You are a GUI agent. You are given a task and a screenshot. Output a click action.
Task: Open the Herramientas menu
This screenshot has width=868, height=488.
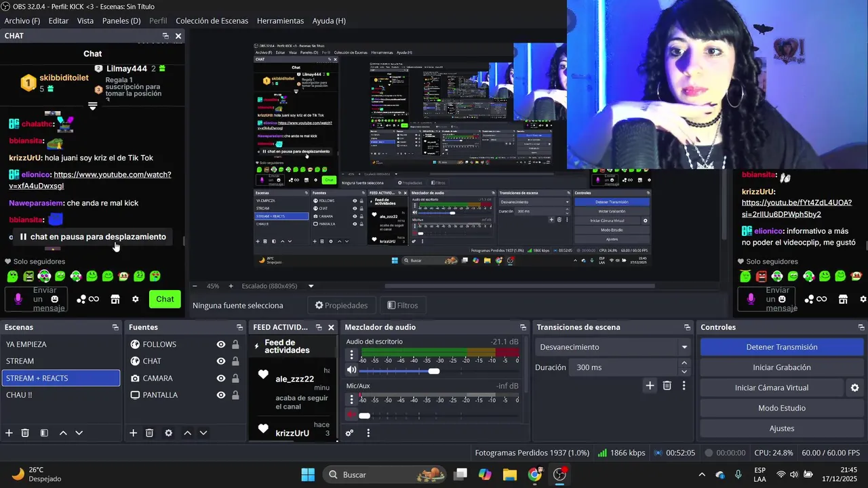[280, 21]
